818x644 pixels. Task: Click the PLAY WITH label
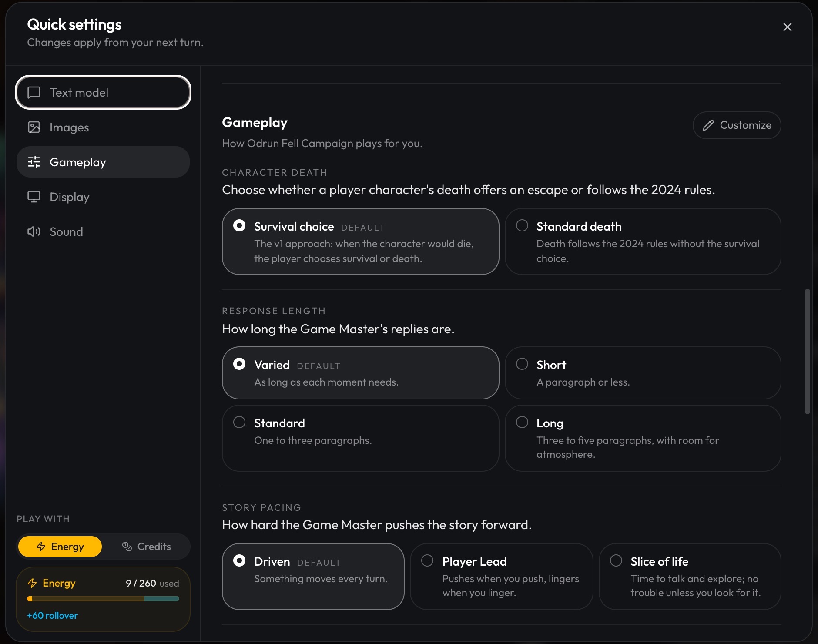point(43,519)
